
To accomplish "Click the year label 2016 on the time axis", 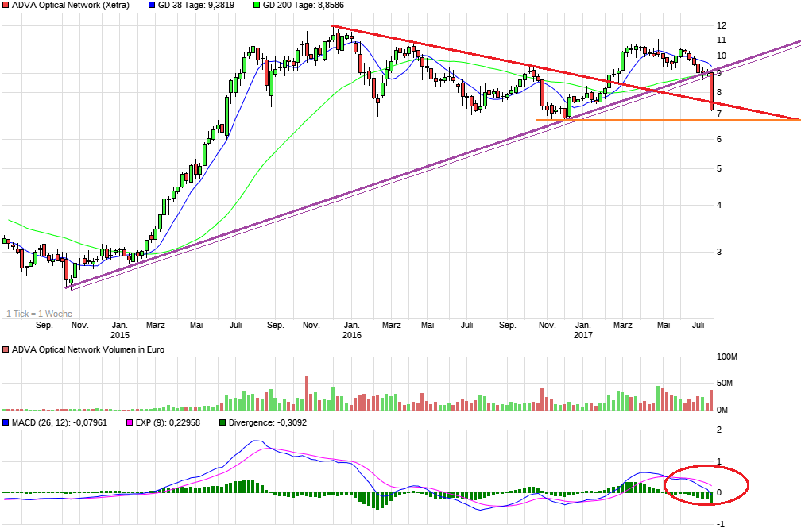I will tap(351, 335).
